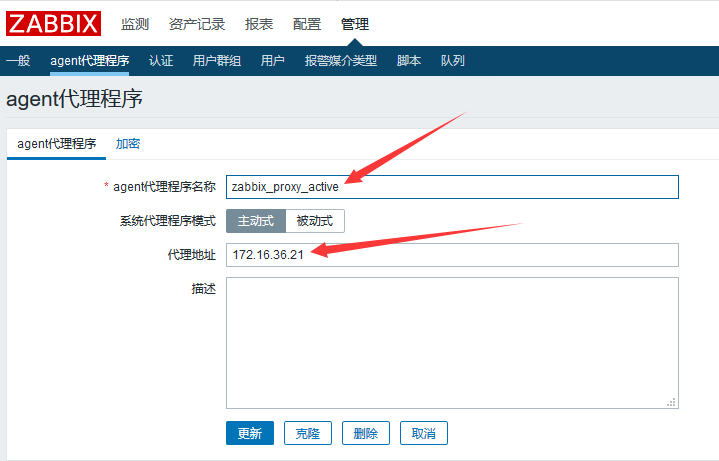Click the 取消 button
The image size is (719, 461).
(x=424, y=433)
